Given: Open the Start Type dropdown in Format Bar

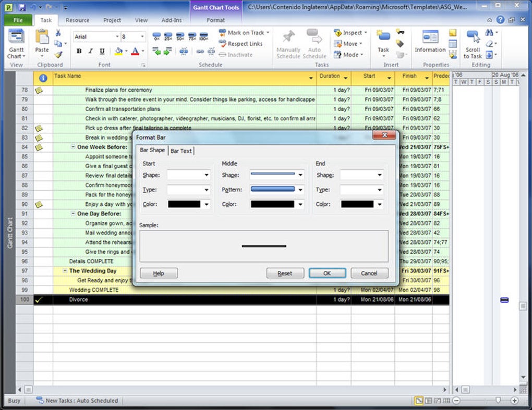Looking at the screenshot, I should tap(207, 190).
